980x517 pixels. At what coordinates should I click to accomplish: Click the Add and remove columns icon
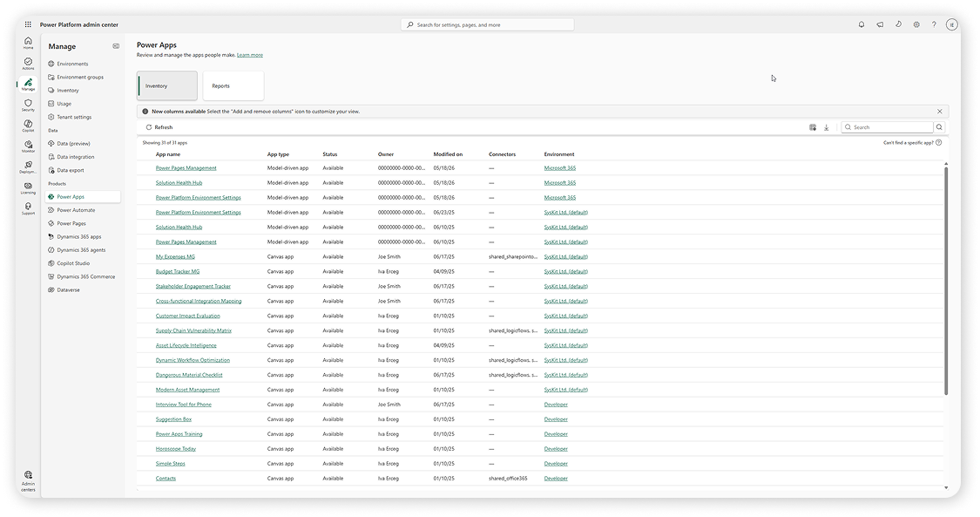point(813,127)
